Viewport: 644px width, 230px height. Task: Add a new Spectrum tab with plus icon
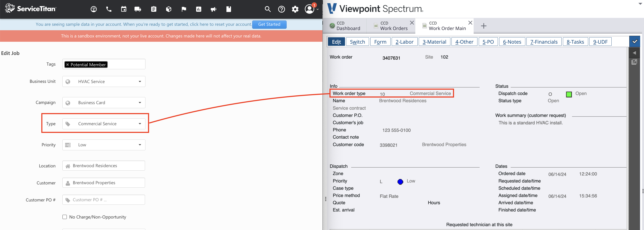483,26
